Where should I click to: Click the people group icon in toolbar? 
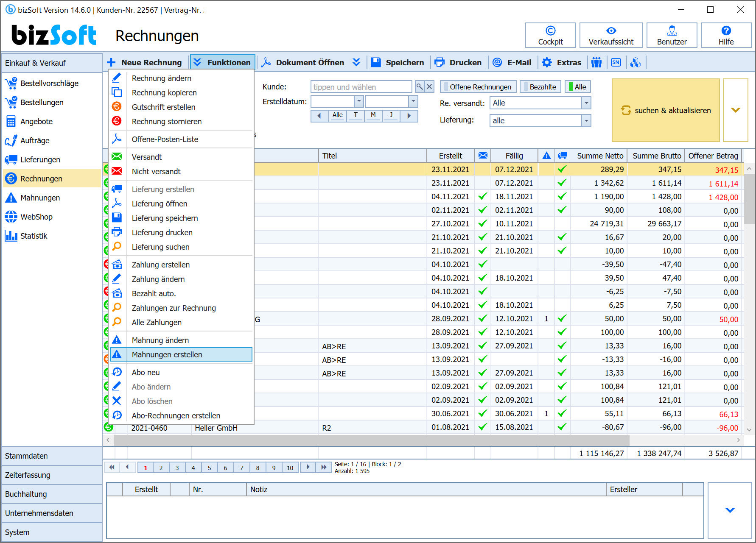coord(596,62)
